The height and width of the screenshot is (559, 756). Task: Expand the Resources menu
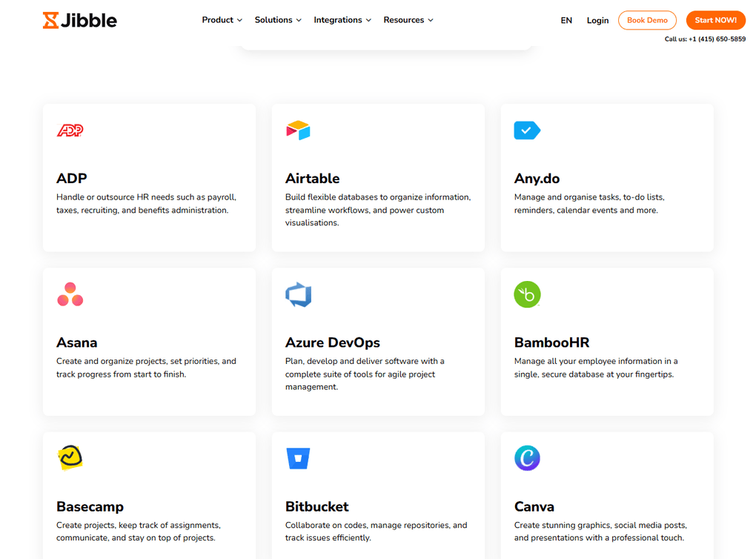tap(408, 20)
